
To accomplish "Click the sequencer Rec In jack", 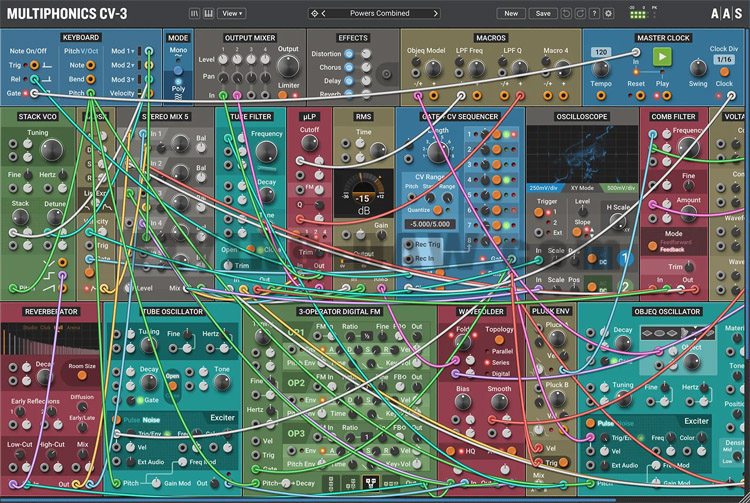I will (x=409, y=259).
